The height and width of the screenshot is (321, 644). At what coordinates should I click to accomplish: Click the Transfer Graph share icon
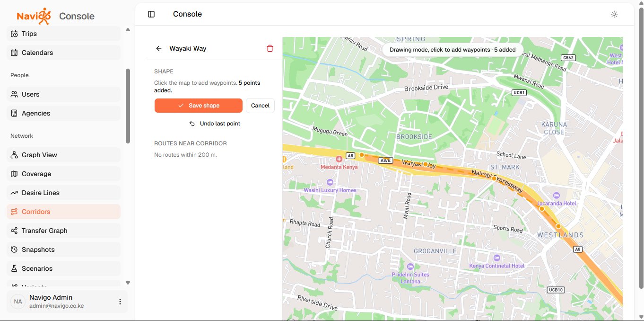click(x=14, y=231)
